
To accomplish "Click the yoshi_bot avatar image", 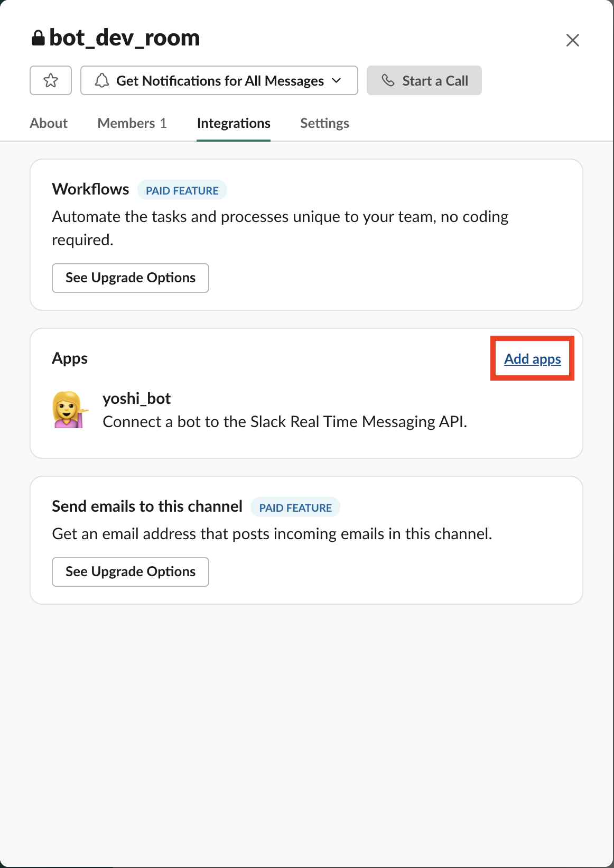I will pyautogui.click(x=70, y=410).
